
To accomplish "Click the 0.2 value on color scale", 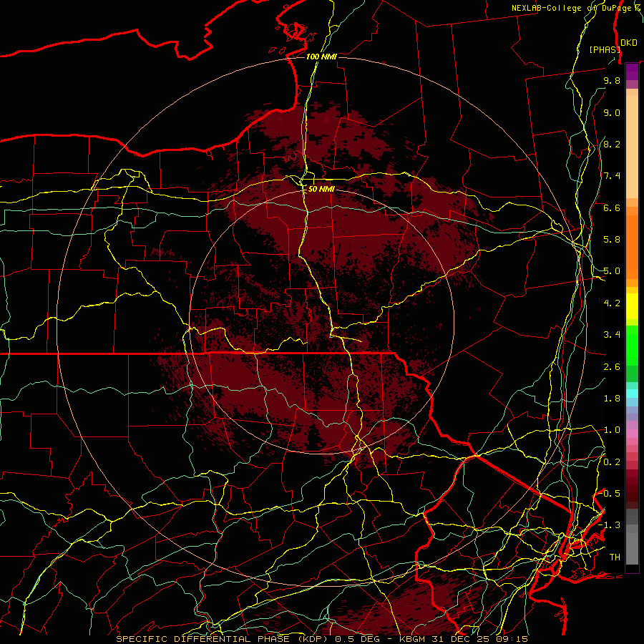I will coord(612,462).
